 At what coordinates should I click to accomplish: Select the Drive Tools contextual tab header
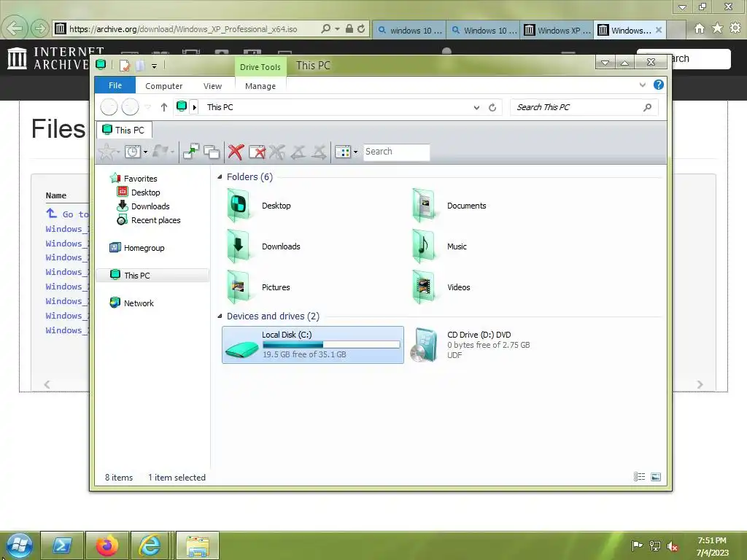coord(260,67)
